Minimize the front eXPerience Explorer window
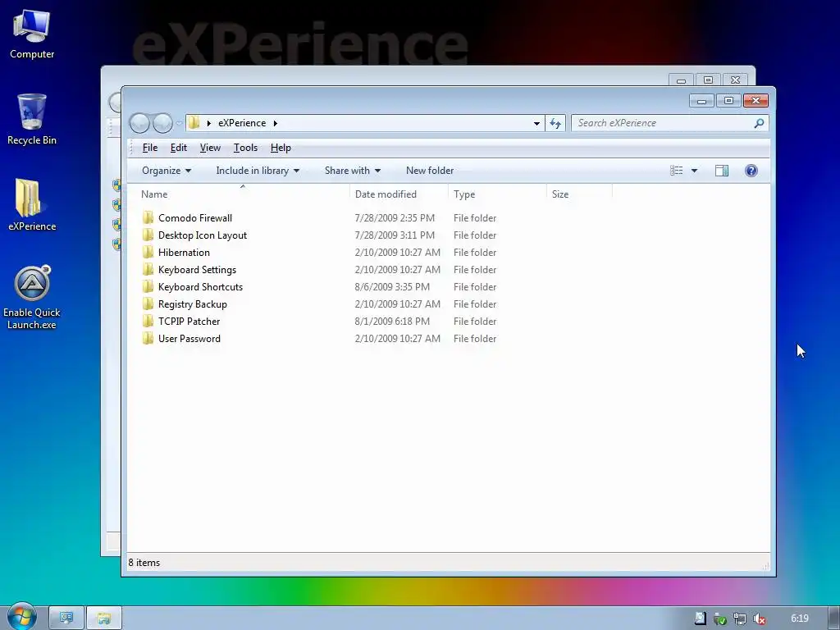 pos(701,100)
